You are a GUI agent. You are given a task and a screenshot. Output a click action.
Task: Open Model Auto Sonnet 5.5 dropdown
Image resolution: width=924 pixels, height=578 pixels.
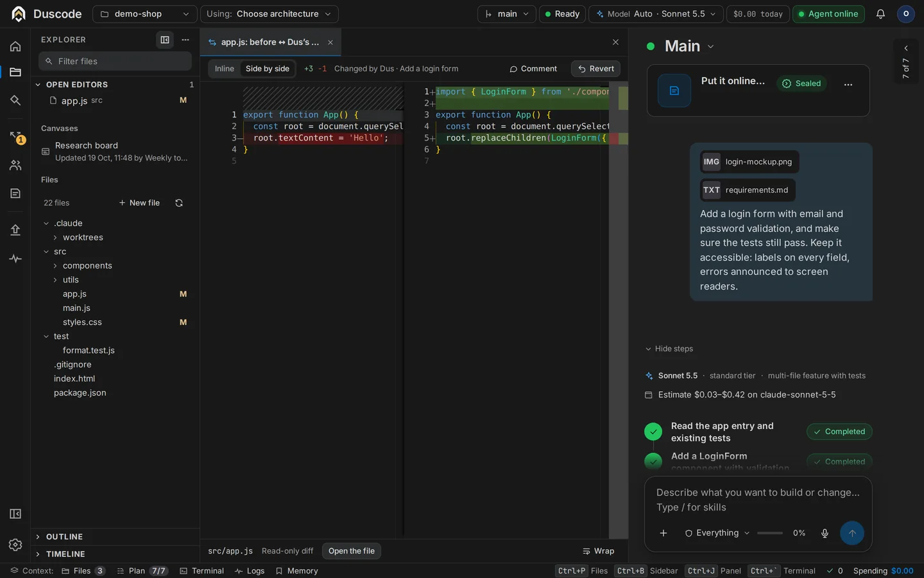[x=656, y=13]
